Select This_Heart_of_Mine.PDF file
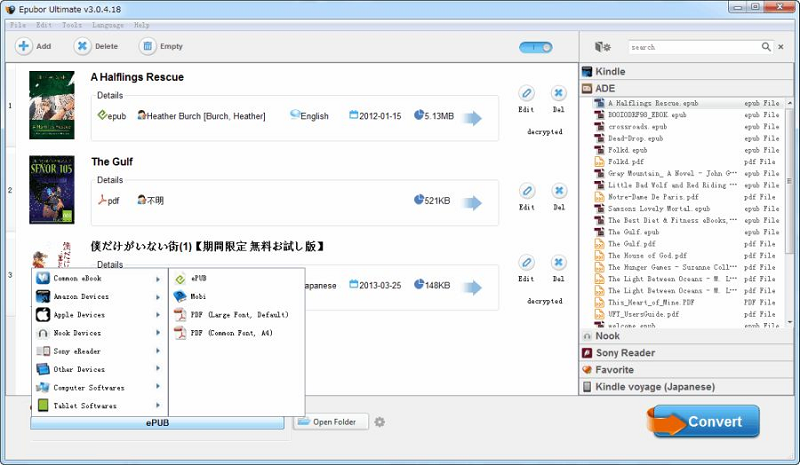 [687, 303]
